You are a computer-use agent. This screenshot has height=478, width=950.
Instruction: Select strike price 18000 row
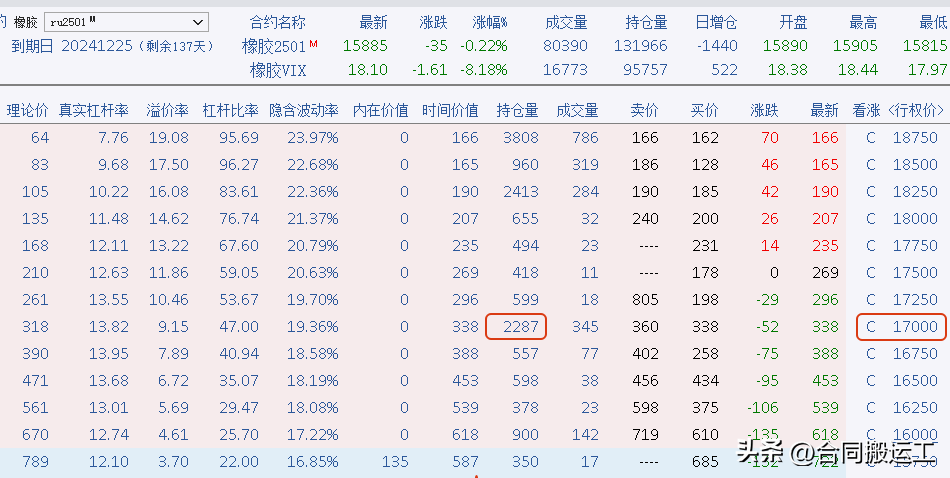(915, 219)
